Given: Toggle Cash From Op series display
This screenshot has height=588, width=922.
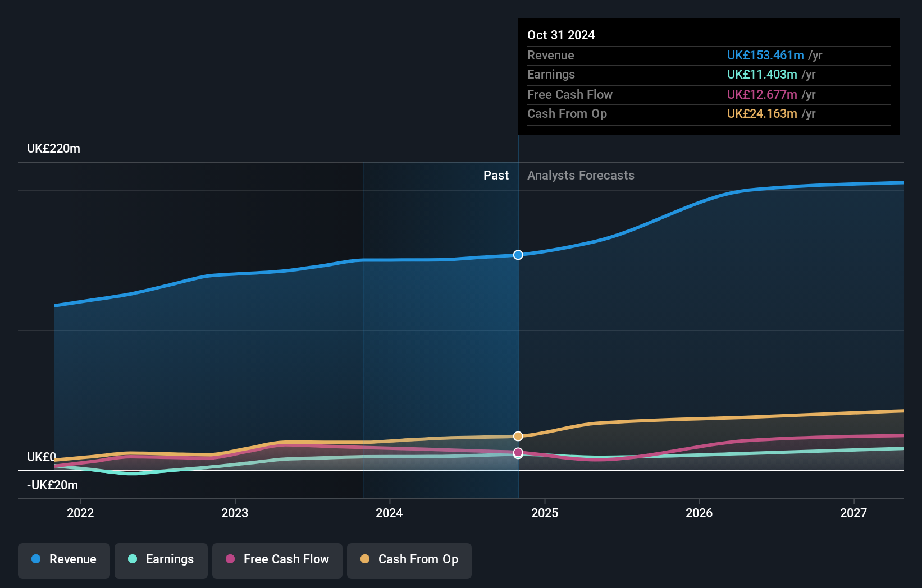Looking at the screenshot, I should 409,561.
